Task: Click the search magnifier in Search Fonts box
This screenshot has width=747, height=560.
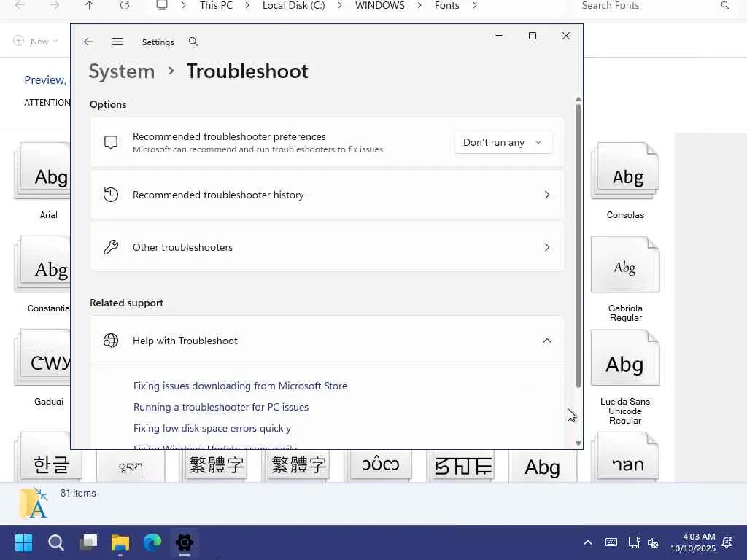Action: 724,5
